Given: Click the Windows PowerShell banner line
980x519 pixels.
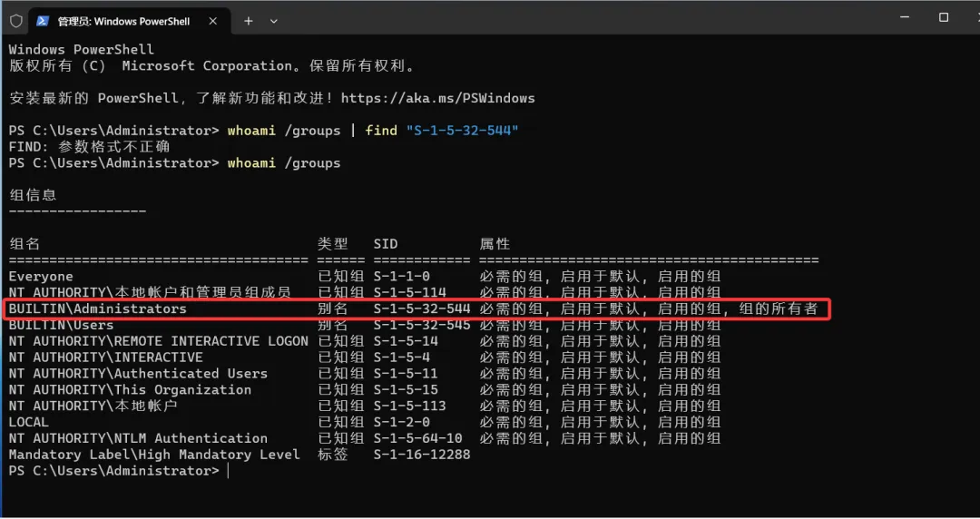Looking at the screenshot, I should coord(82,49).
